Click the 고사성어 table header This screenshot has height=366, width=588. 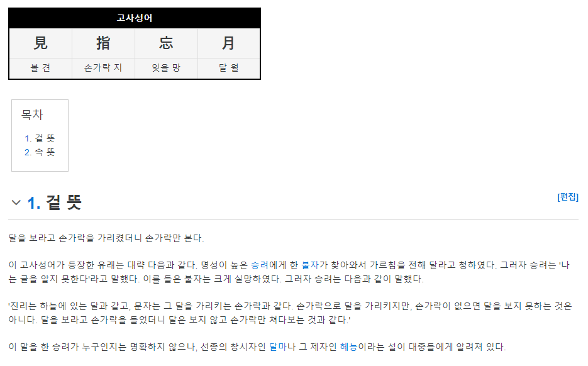(135, 18)
